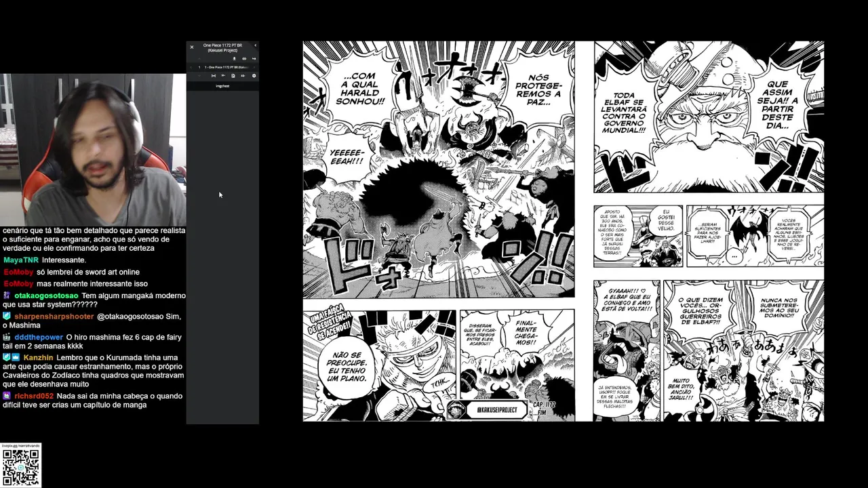The image size is (868, 488).
Task: Click the page layout mode icon
Action: pyautogui.click(x=233, y=76)
